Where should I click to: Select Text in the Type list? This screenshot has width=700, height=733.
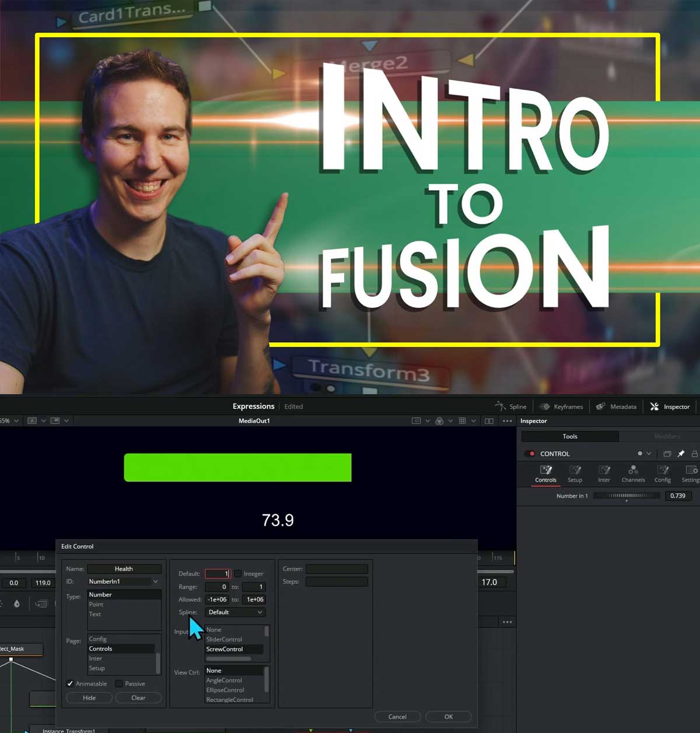click(x=124, y=614)
